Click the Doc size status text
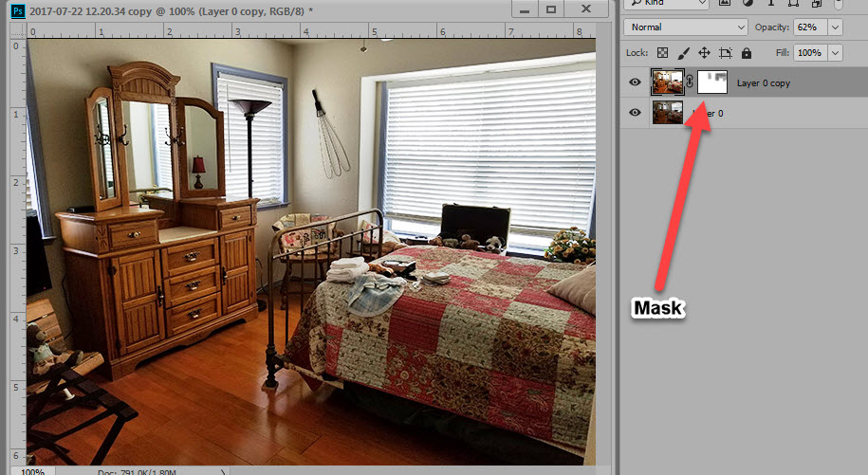Viewport: 868px width, 475px height. click(x=137, y=472)
